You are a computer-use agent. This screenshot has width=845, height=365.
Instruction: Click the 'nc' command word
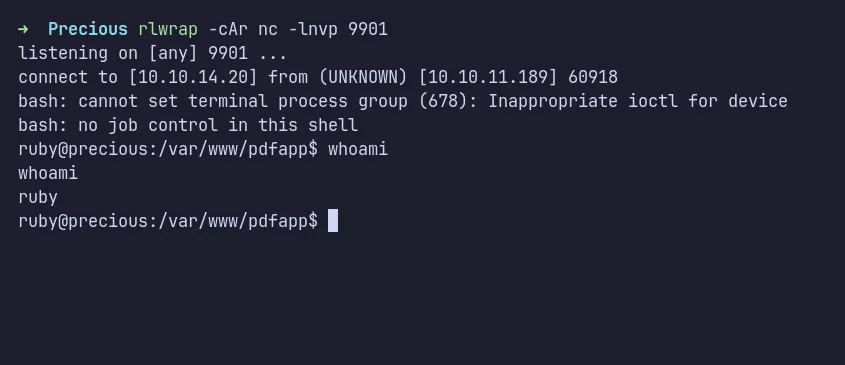pos(268,30)
